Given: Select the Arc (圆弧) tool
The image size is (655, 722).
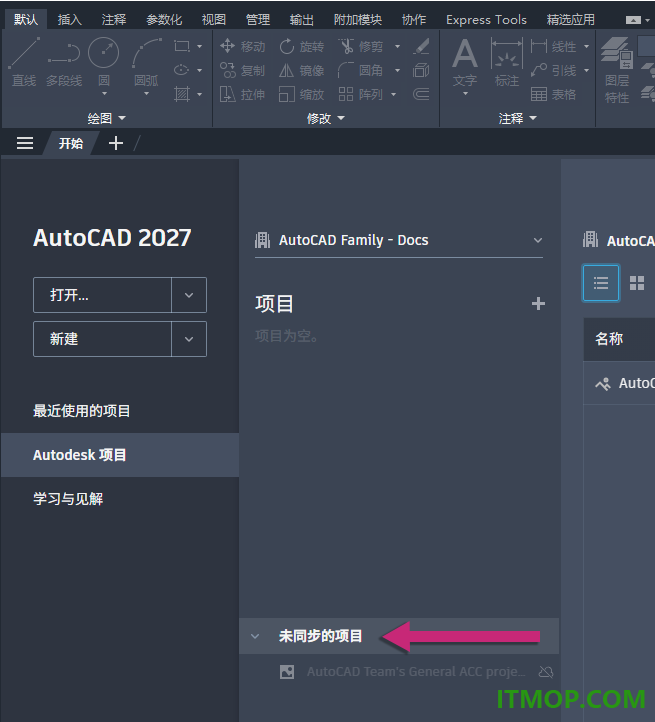Looking at the screenshot, I should [146, 62].
